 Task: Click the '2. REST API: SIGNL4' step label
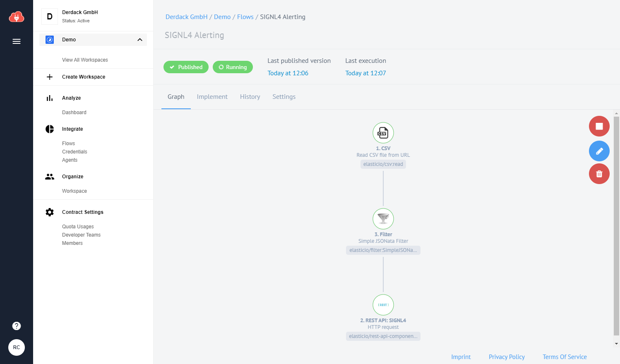click(x=383, y=321)
